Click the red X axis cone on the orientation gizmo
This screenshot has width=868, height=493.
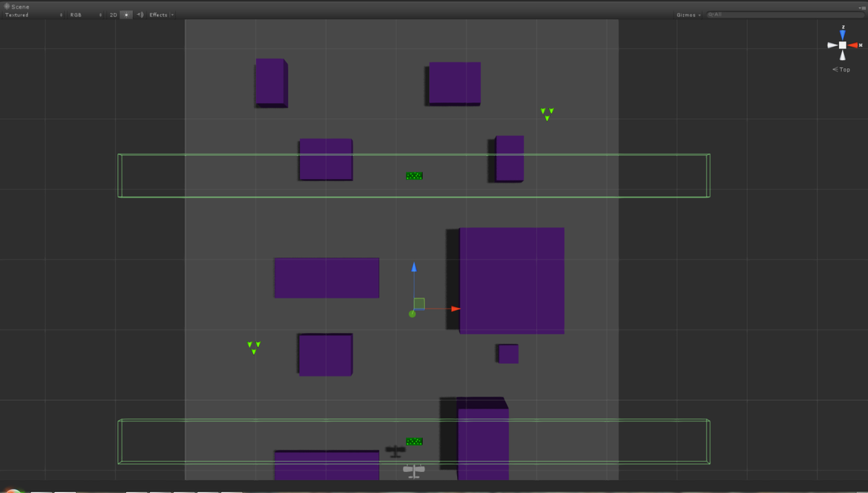coord(854,45)
